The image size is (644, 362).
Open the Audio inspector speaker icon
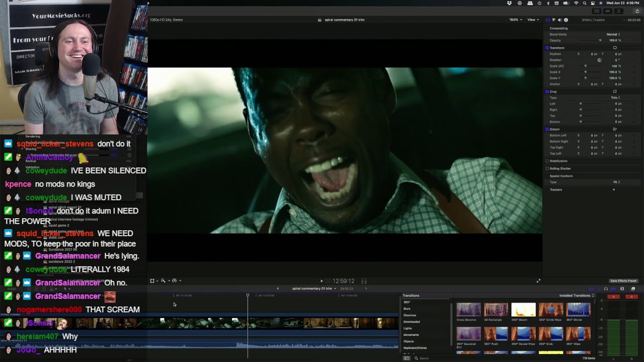tap(559, 20)
